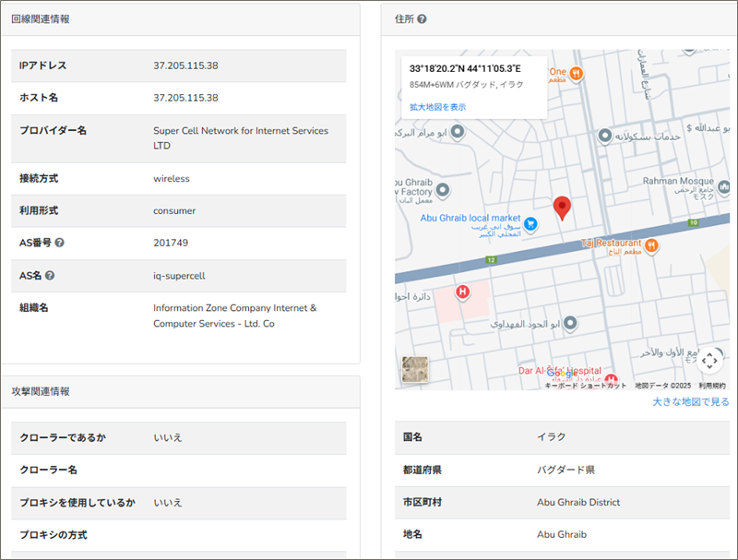The height and width of the screenshot is (560, 738).
Task: Switch to satellite view thumbnail
Action: 415,368
